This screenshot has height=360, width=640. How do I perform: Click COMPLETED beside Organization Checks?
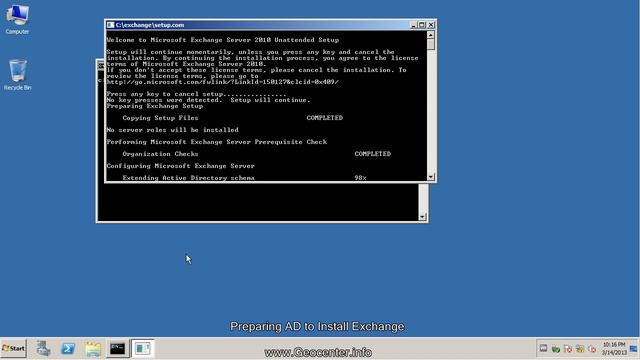373,154
